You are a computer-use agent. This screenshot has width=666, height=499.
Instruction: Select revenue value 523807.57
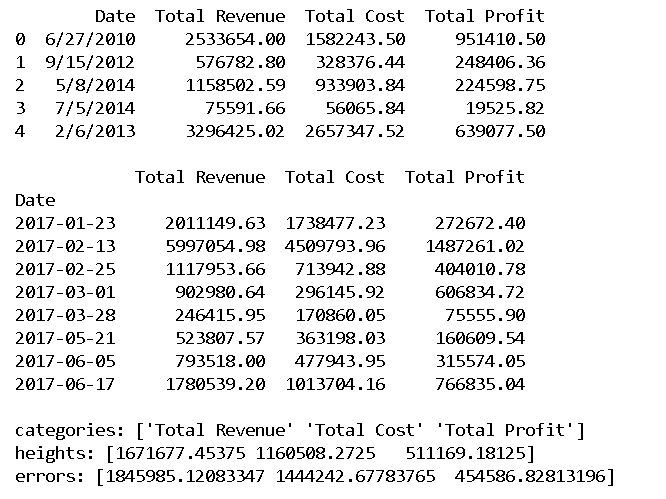tap(220, 338)
